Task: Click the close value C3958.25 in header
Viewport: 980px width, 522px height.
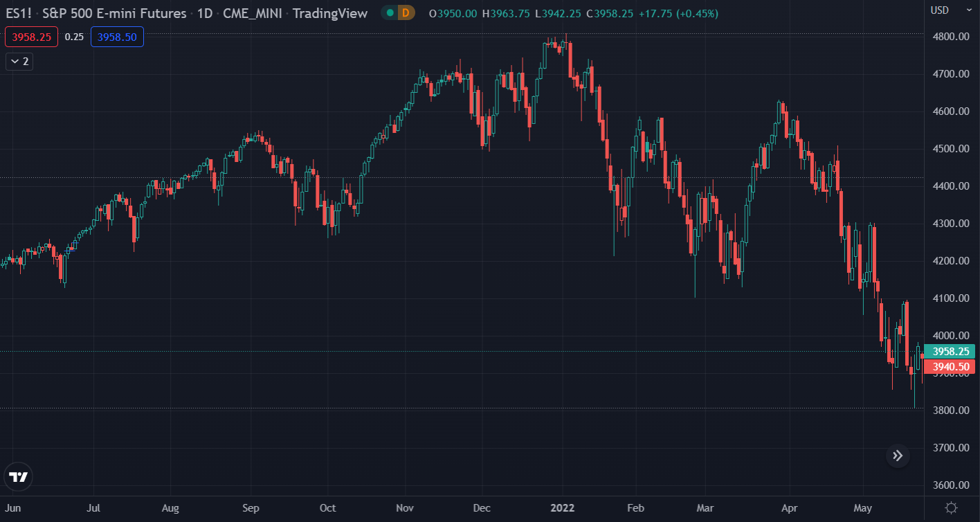Action: pos(610,13)
